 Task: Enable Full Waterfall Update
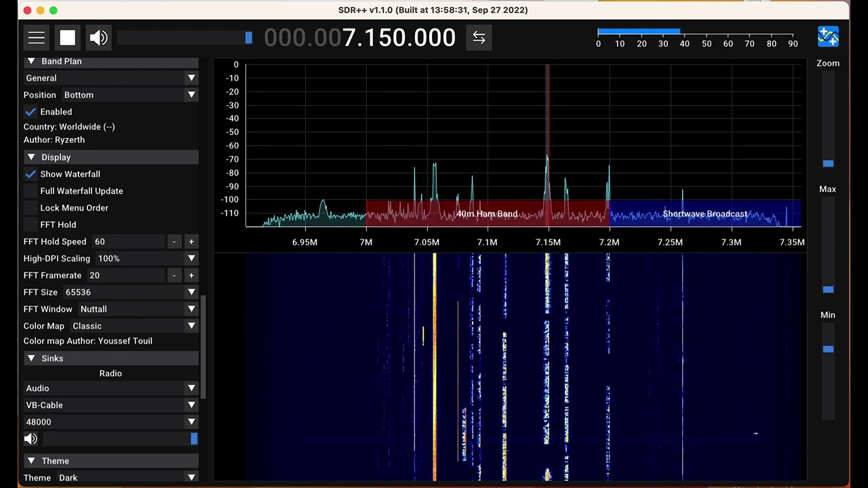pyautogui.click(x=31, y=191)
